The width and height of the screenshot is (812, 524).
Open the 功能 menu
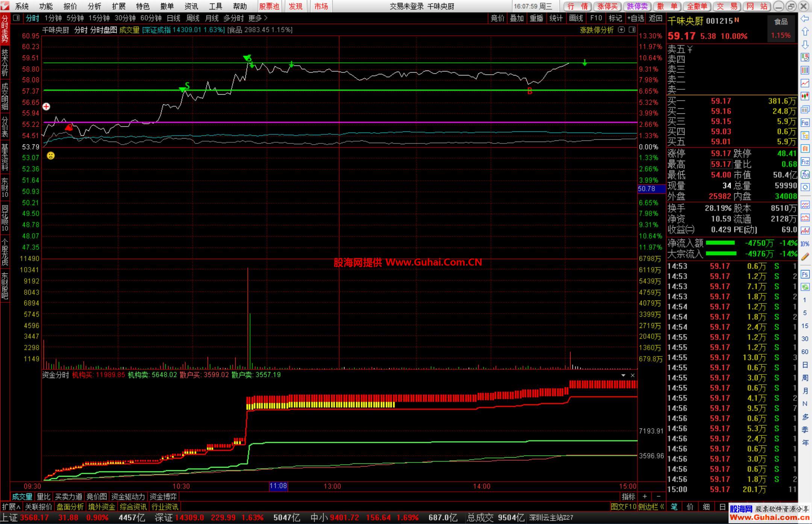[x=46, y=6]
